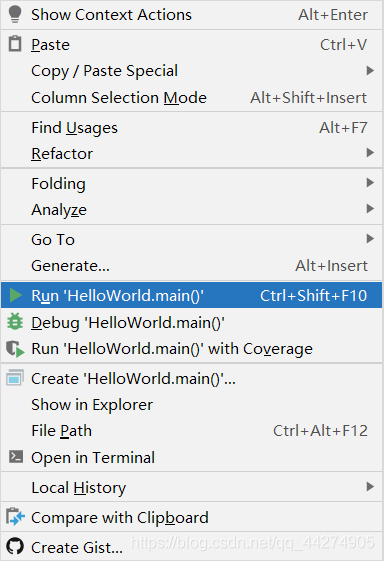The width and height of the screenshot is (384, 561).
Task: Expand the Copy / Paste Special submenu arrow
Action: click(x=370, y=70)
